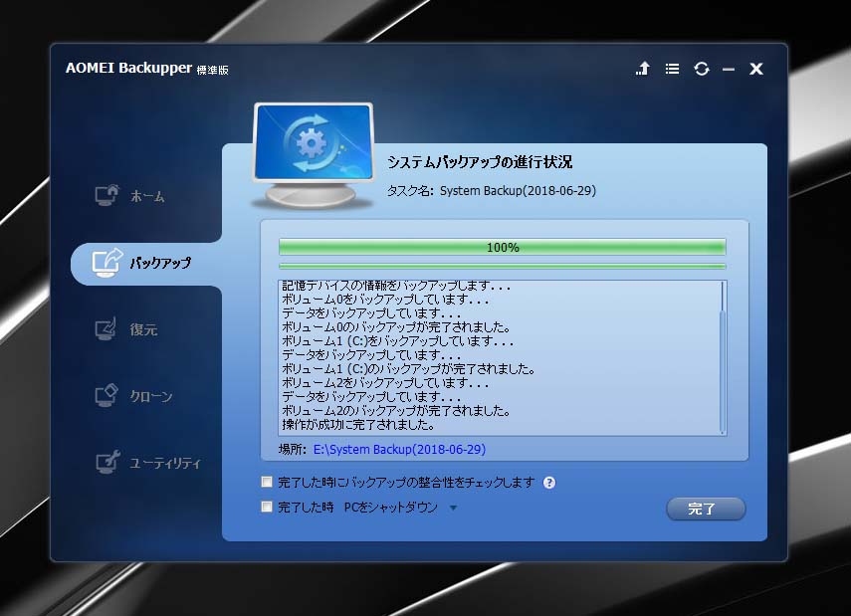Click the AOMEI Backupper 標準版 title
The width and height of the screenshot is (851, 616).
(x=147, y=69)
